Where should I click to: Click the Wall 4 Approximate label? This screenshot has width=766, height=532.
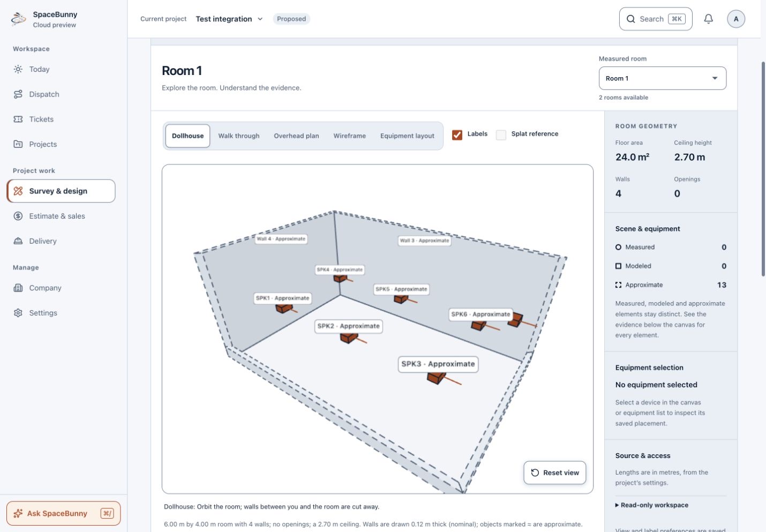(x=281, y=239)
